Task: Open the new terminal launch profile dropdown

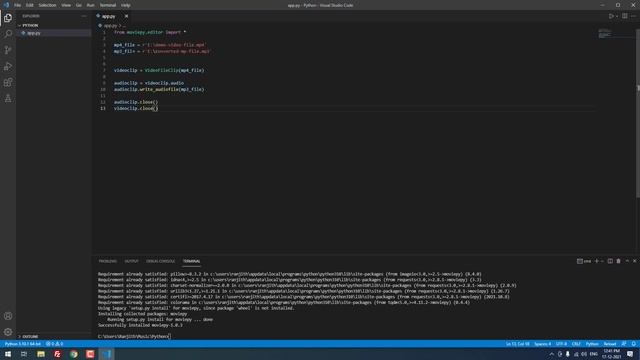Action: (x=602, y=261)
